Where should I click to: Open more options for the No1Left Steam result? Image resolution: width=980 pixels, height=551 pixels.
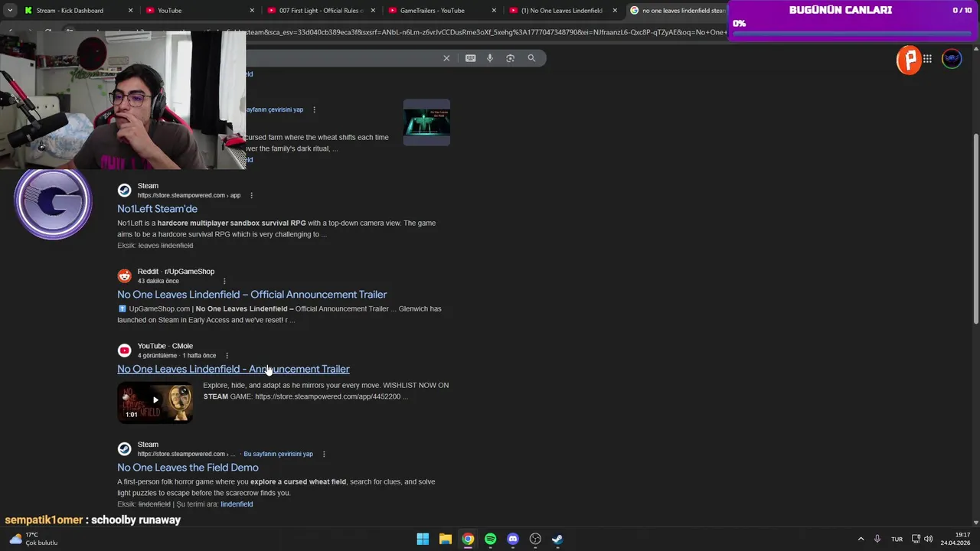[x=251, y=195]
